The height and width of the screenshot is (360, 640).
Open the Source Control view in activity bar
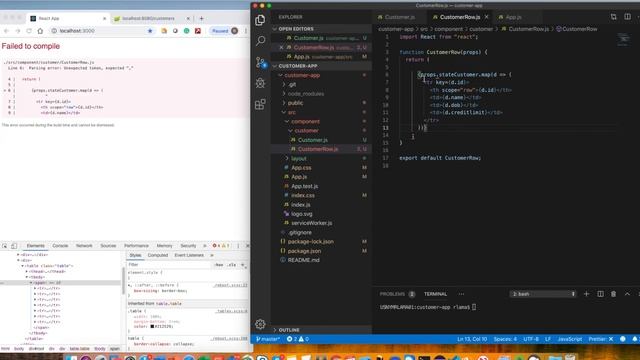[x=260, y=62]
